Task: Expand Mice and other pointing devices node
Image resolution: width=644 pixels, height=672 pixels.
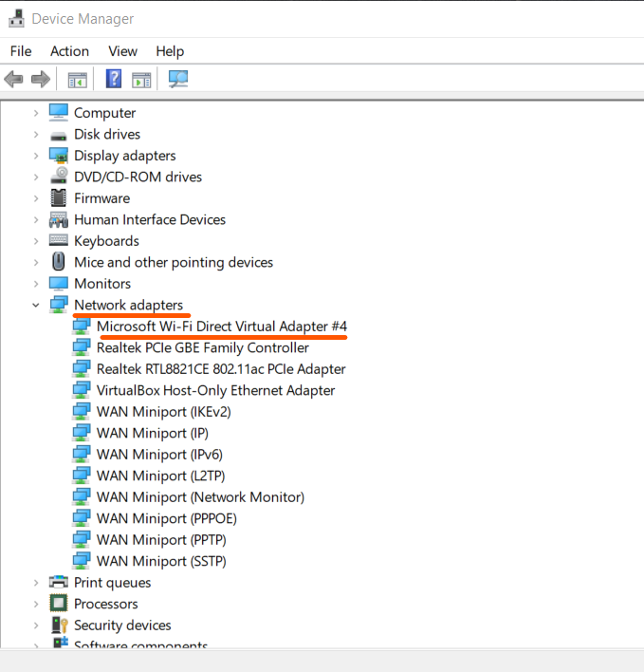Action: pyautogui.click(x=36, y=262)
